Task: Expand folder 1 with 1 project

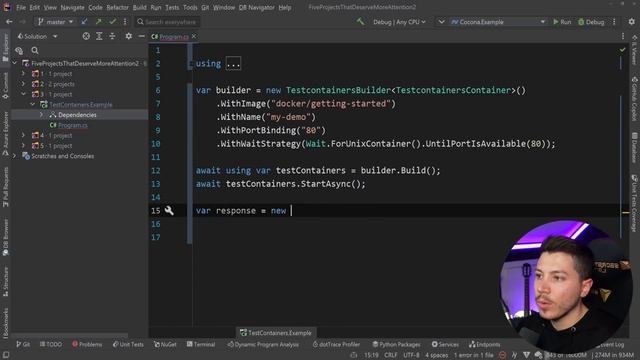Action: pyautogui.click(x=23, y=73)
